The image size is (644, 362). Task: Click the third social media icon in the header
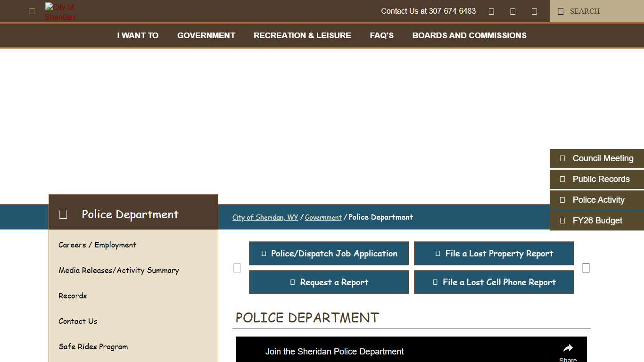[x=534, y=11]
